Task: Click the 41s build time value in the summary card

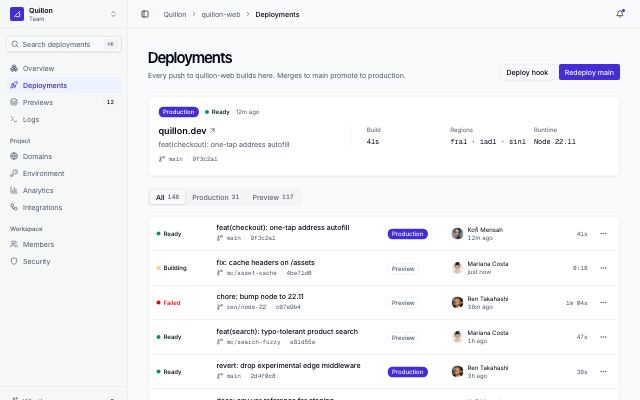Action: 373,142
